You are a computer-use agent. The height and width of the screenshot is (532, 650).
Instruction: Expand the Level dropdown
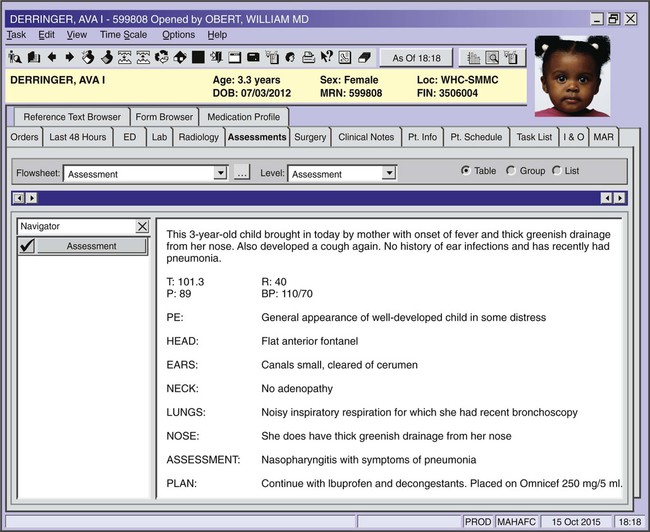[389, 174]
